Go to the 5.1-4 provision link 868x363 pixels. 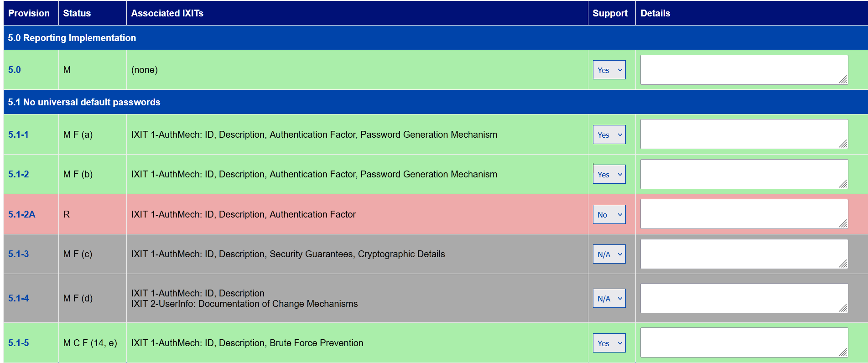click(19, 298)
